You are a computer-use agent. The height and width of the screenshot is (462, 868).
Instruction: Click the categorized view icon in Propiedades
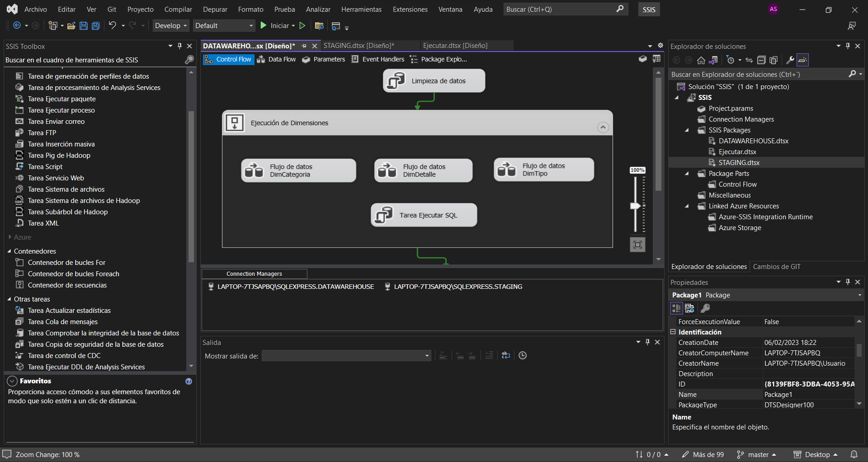676,308
